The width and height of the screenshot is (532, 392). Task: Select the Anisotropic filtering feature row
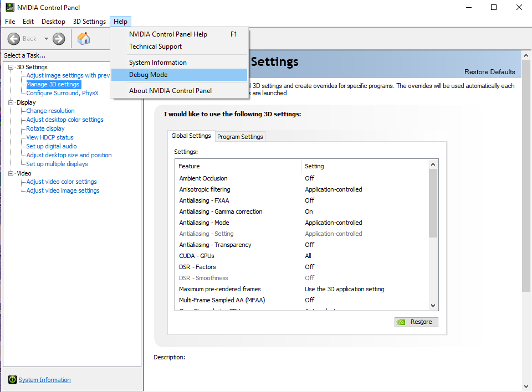[302, 189]
